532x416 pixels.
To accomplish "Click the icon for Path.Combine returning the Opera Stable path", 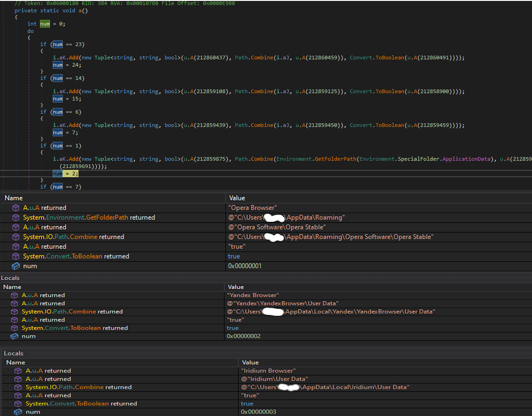I will [x=16, y=237].
